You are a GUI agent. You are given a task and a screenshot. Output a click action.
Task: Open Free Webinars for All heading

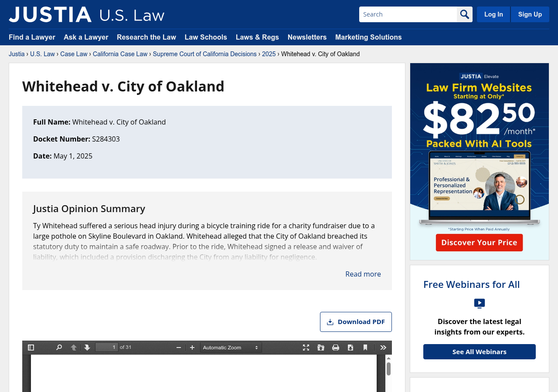point(472,284)
